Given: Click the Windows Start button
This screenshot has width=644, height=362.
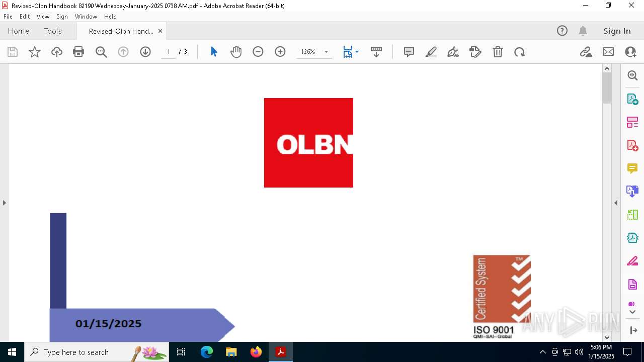Looking at the screenshot, I should (x=12, y=352).
